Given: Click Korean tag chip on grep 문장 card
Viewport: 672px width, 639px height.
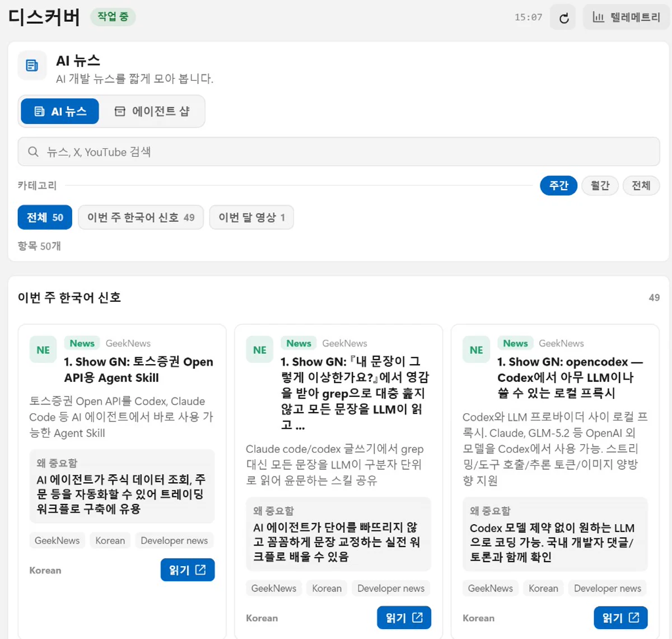Looking at the screenshot, I should (327, 588).
